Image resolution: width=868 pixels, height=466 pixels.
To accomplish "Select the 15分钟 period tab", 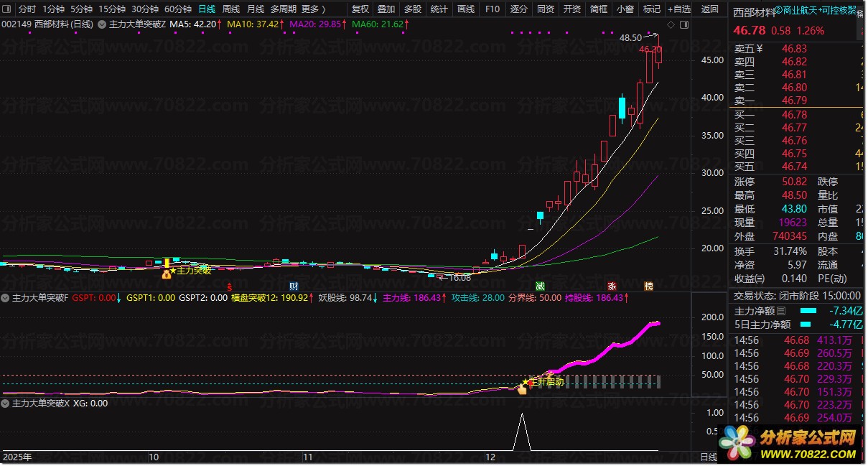I will coord(112,9).
